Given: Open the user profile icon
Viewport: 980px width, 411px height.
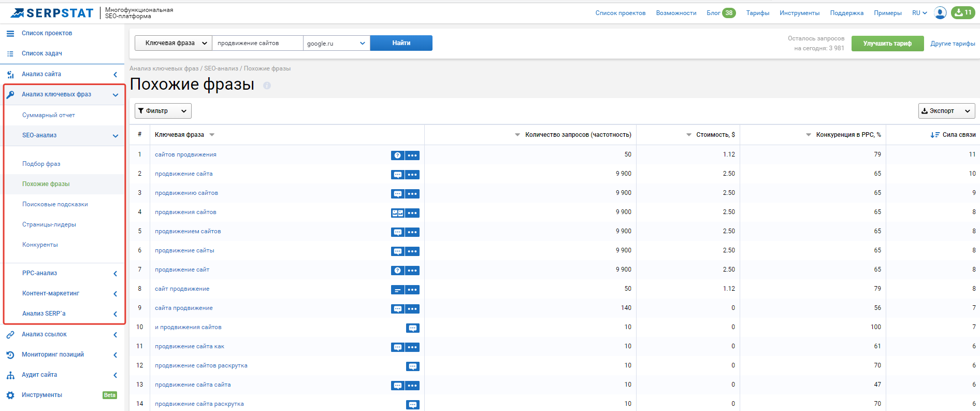Looking at the screenshot, I should (940, 13).
